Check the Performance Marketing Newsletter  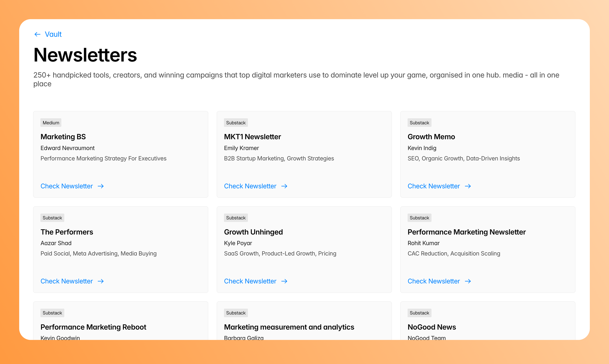coord(434,281)
